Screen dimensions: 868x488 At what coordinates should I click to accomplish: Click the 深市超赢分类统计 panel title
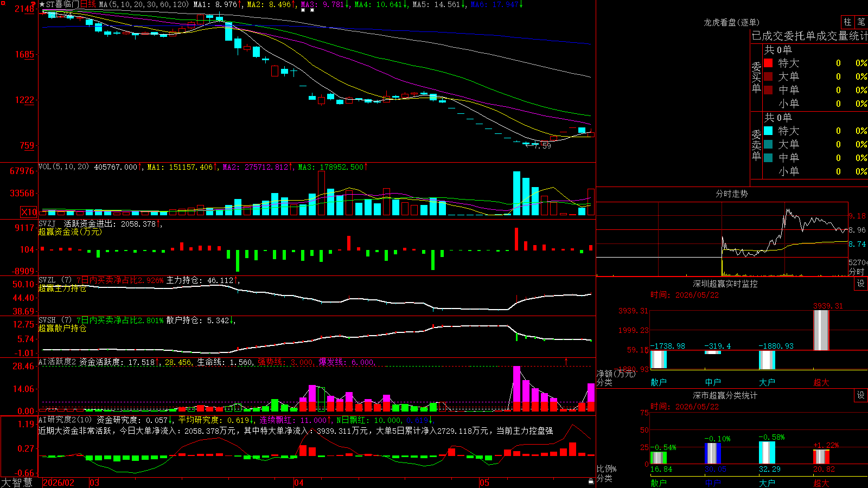[x=725, y=395]
